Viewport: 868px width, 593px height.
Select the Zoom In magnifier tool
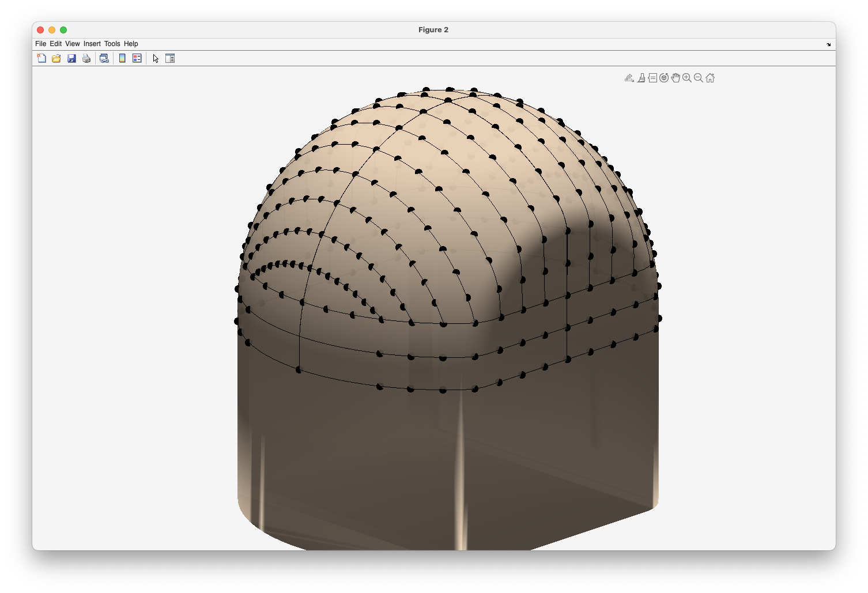coord(687,78)
